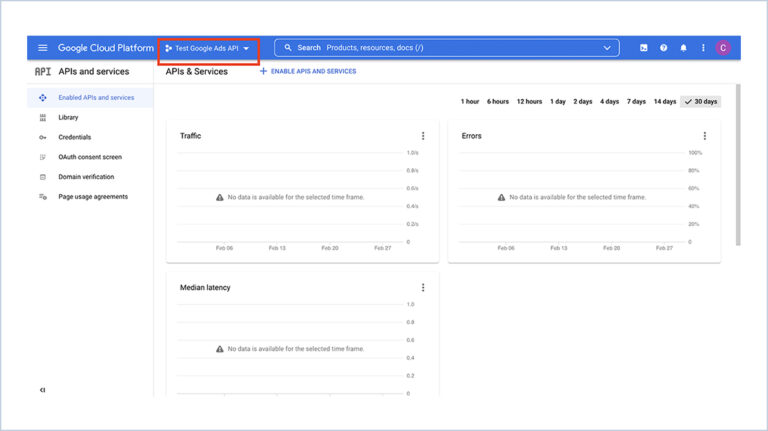Activate the Cloud Shell icon
768x431 pixels.
click(x=644, y=48)
